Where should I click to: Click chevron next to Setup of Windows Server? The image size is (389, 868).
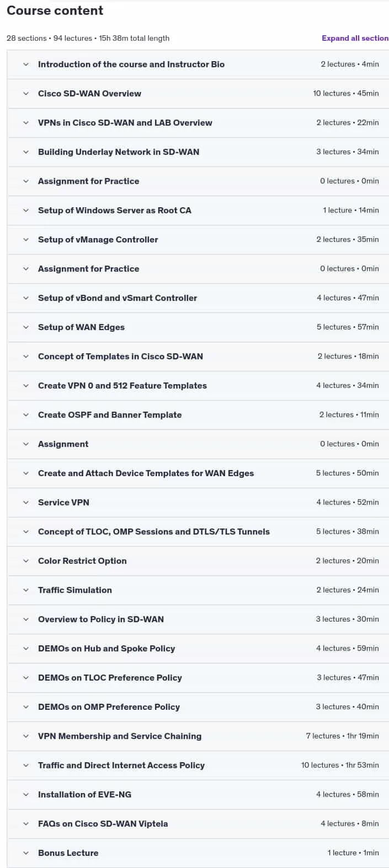(26, 211)
